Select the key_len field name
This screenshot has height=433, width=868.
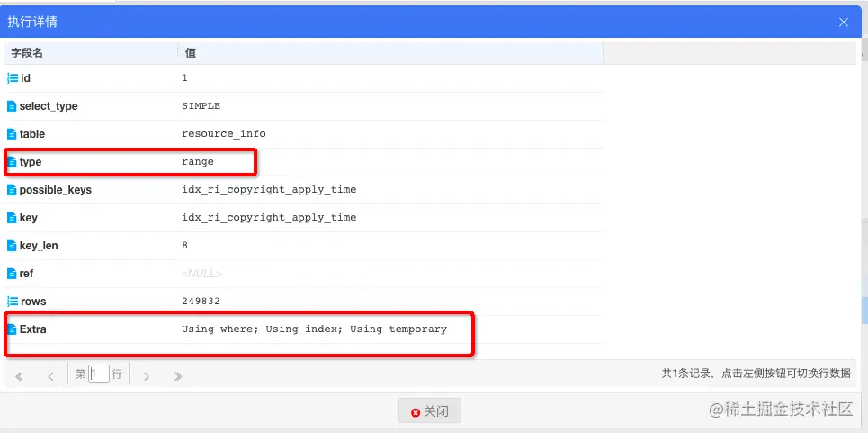(39, 246)
